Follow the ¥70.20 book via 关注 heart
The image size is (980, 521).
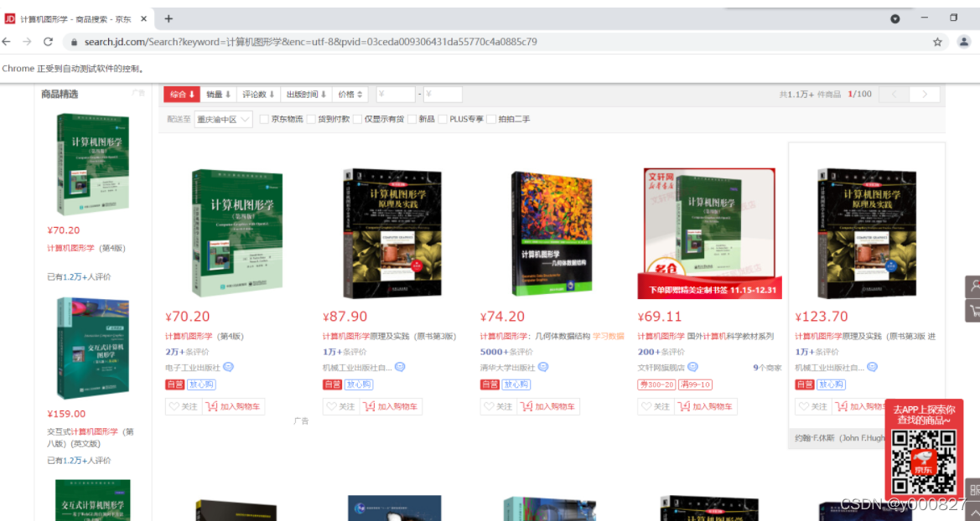[184, 407]
